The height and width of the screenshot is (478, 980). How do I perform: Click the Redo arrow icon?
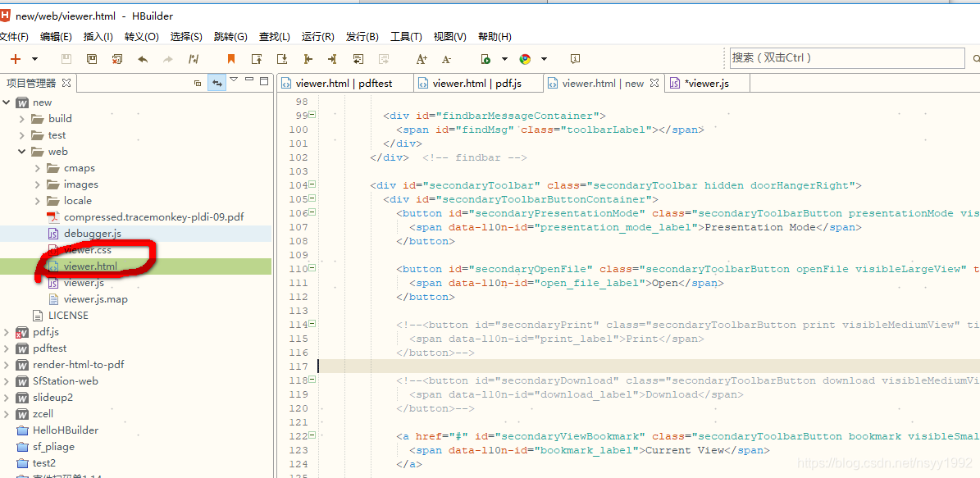tap(167, 59)
